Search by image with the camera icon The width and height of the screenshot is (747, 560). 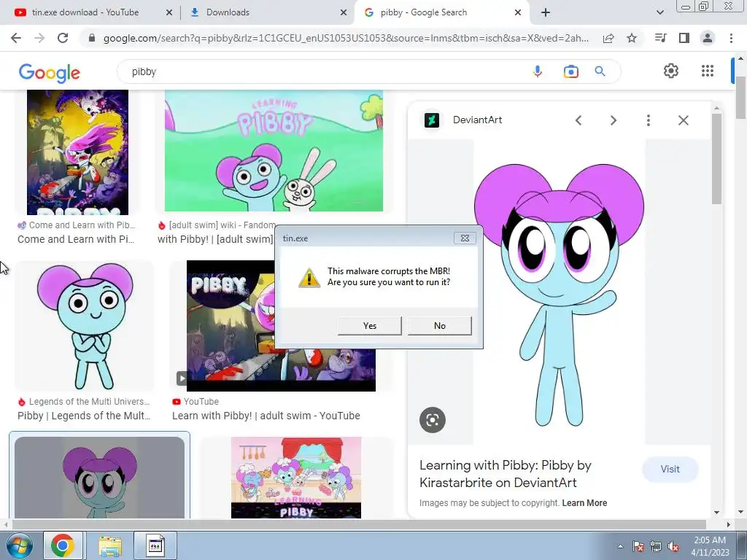pyautogui.click(x=570, y=72)
